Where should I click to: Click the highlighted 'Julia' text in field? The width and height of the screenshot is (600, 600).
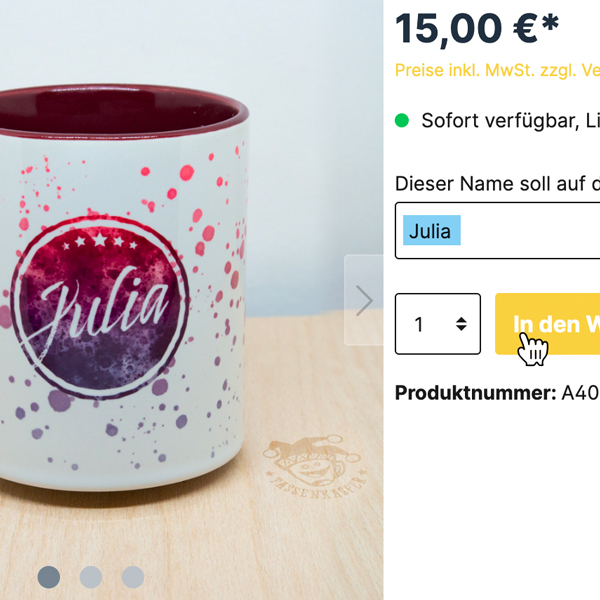[431, 230]
